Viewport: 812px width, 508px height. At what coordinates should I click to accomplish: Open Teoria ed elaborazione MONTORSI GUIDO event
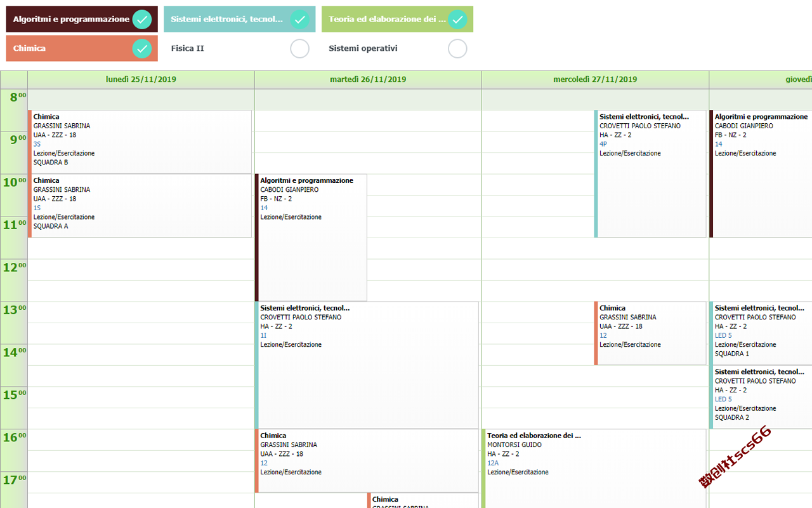(x=594, y=469)
